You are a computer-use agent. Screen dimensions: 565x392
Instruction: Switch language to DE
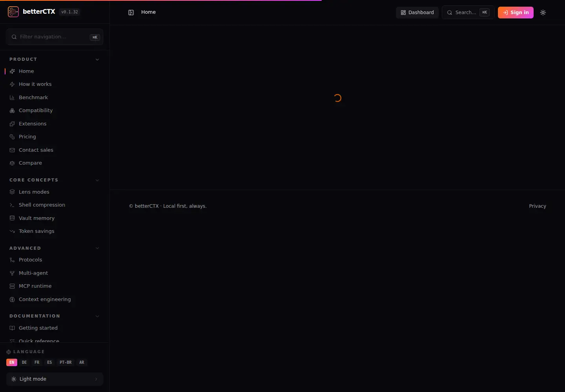point(24,362)
